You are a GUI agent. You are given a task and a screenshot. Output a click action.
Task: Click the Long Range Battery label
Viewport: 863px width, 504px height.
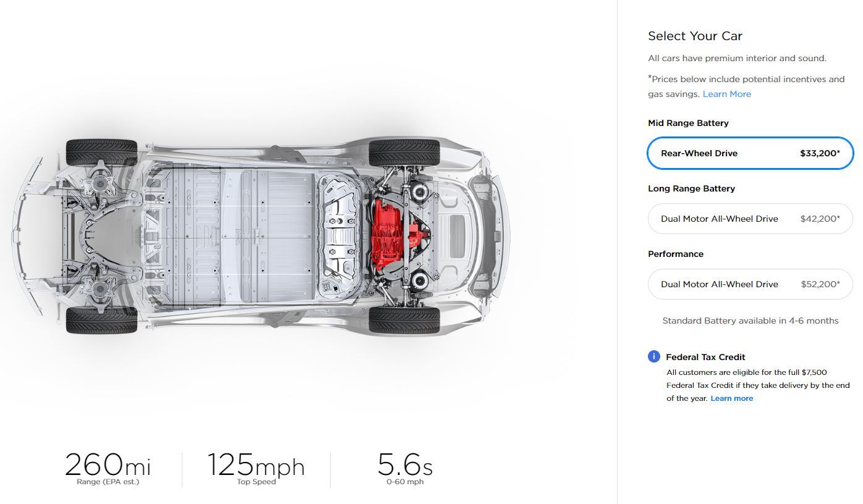[x=691, y=188]
